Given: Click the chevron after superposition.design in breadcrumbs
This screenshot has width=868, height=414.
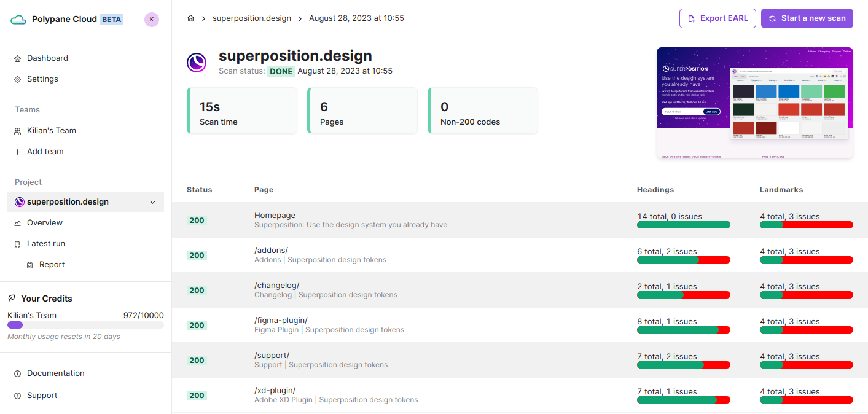Looking at the screenshot, I should click(301, 18).
